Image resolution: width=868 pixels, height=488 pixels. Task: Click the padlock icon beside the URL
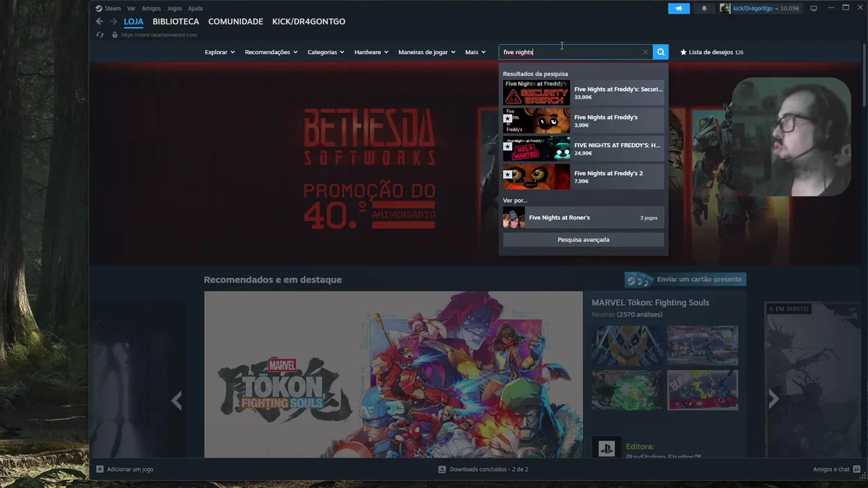click(x=115, y=35)
